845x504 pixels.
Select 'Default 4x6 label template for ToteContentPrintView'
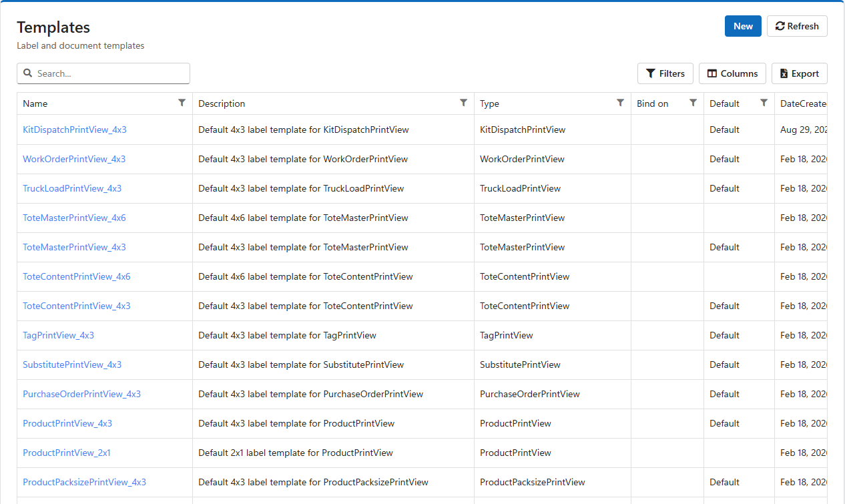[x=306, y=276]
